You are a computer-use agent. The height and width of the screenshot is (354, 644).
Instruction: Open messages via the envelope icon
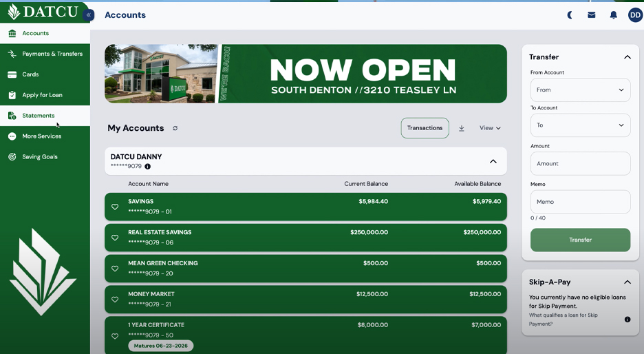[x=592, y=15]
